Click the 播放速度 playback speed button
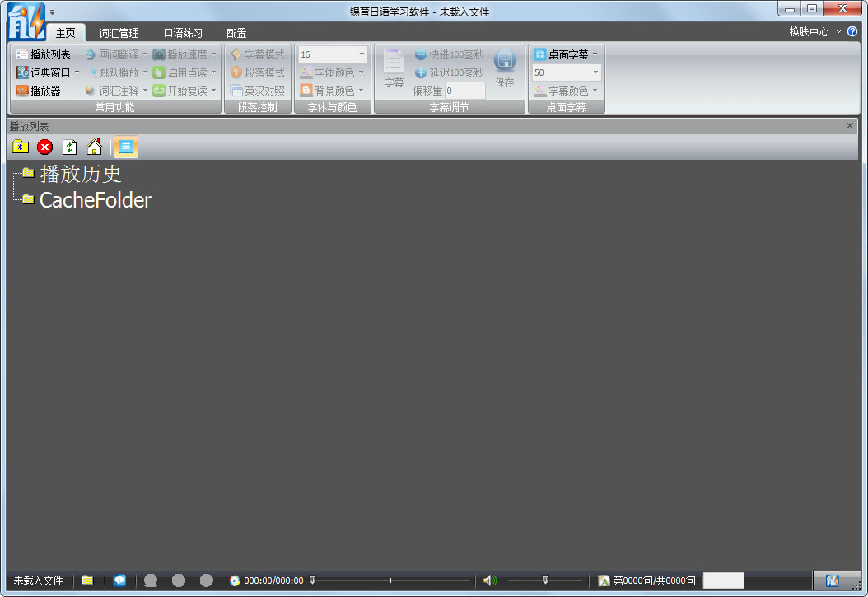The height and width of the screenshot is (597, 868). coord(180,54)
